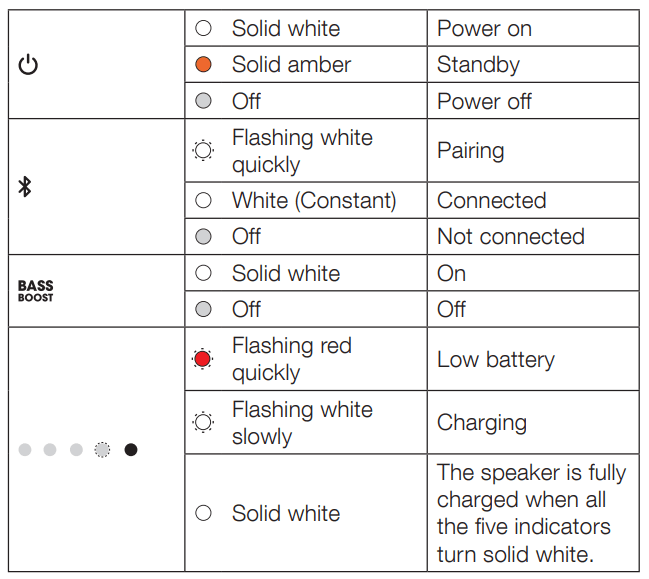Click the Bluetooth symbol icon
Image resolution: width=649 pixels, height=579 pixels.
26,187
